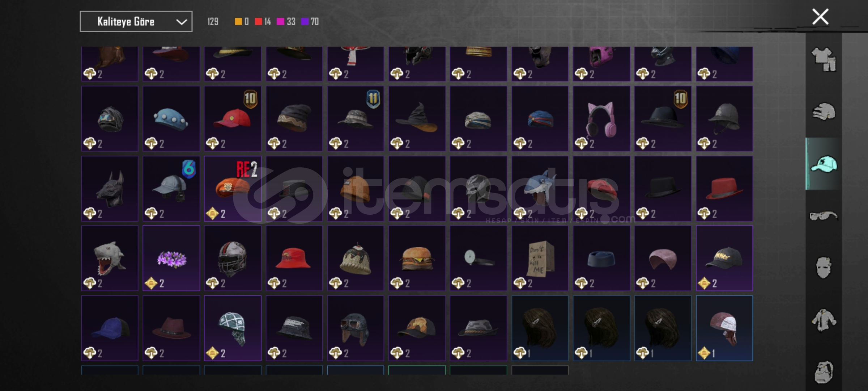
Task: Pick the RE2 orange beret item
Action: pos(233,189)
